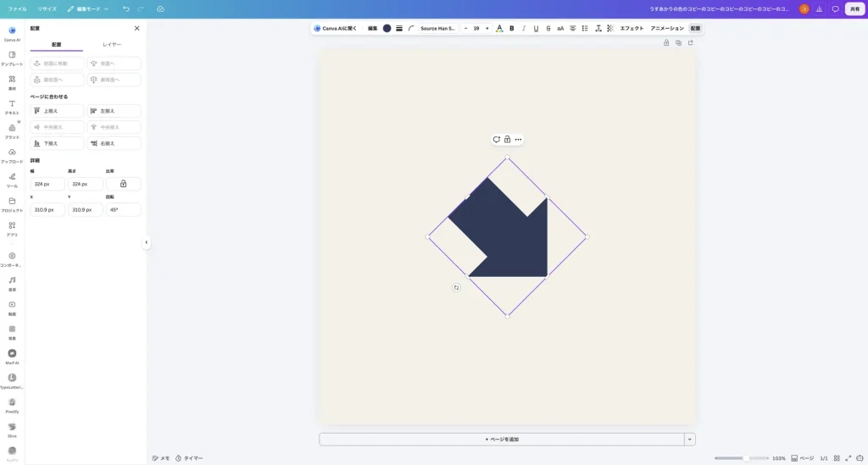Open more options for selected arrow
This screenshot has width=868, height=465.
(518, 140)
